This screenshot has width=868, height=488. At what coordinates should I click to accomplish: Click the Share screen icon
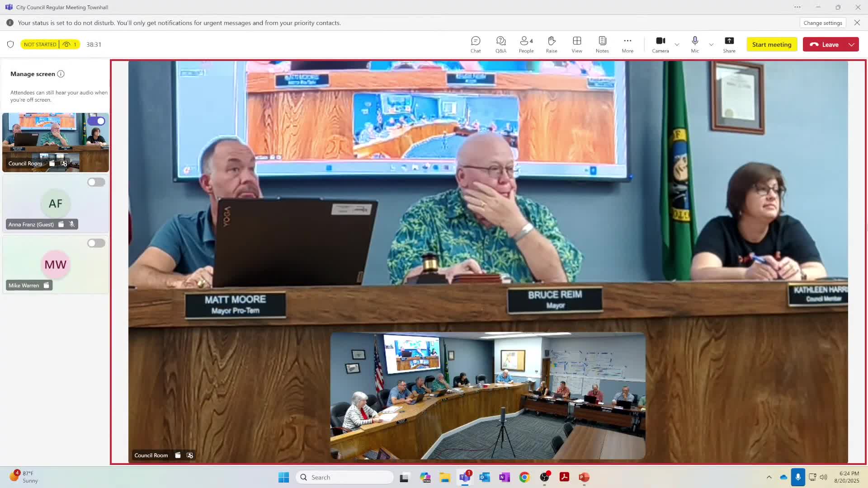[x=729, y=44]
